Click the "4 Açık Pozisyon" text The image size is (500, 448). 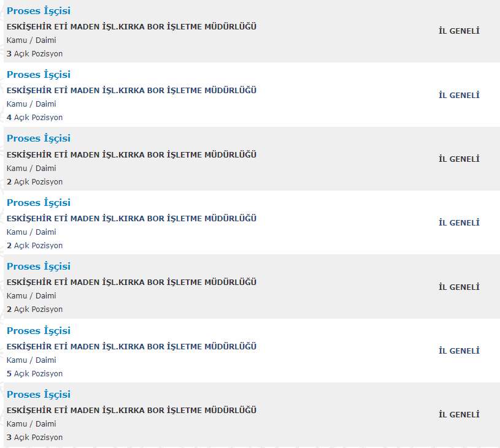[x=35, y=118]
